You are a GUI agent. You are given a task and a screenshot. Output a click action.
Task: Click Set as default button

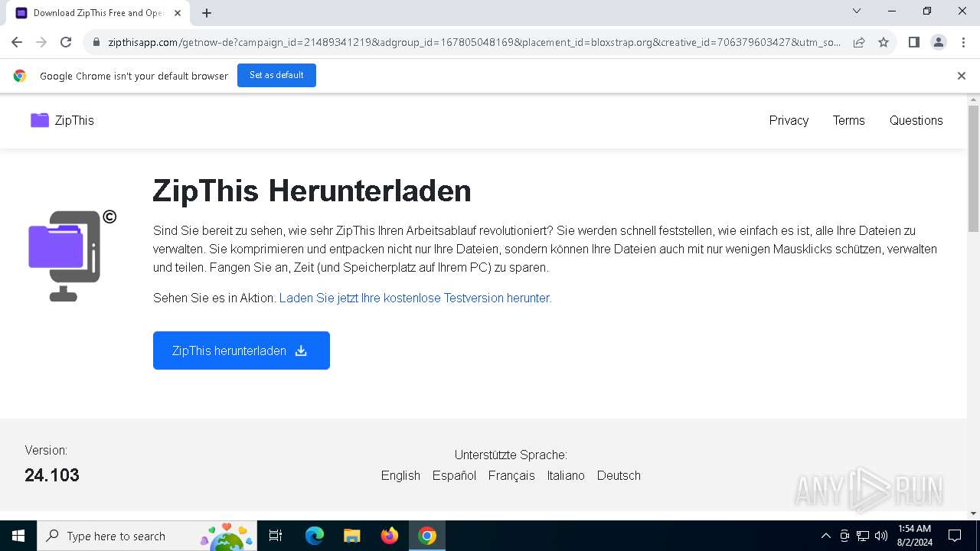pos(276,75)
